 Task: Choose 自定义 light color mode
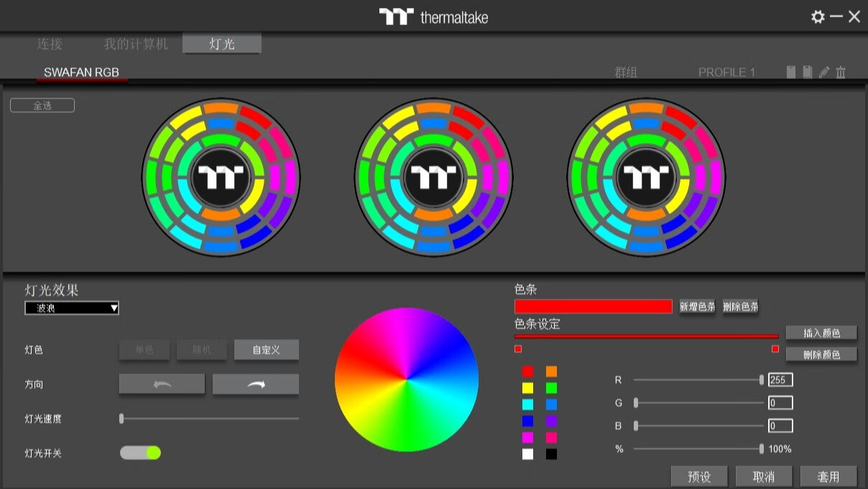(x=266, y=350)
